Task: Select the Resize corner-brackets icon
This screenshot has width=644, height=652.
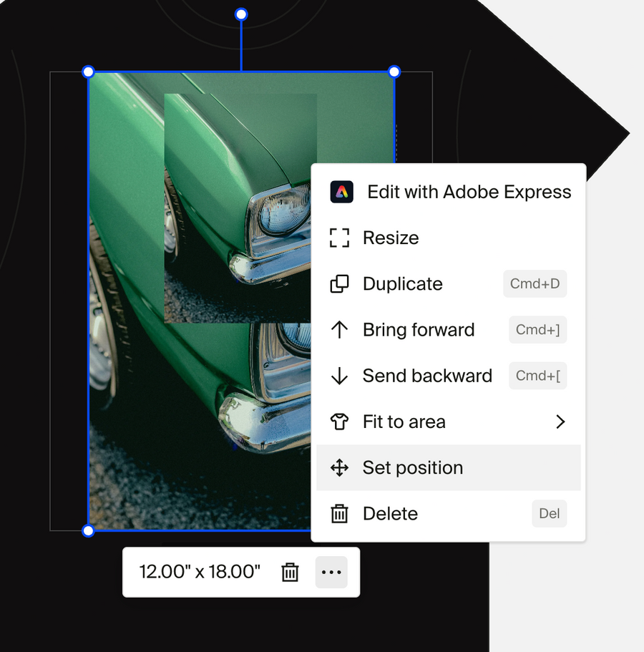Action: click(x=340, y=238)
